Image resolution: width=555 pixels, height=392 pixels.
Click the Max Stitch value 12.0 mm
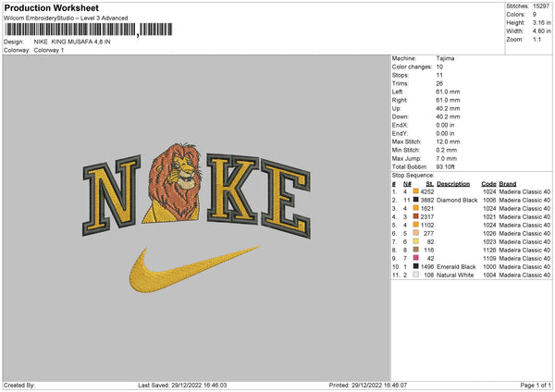point(448,141)
